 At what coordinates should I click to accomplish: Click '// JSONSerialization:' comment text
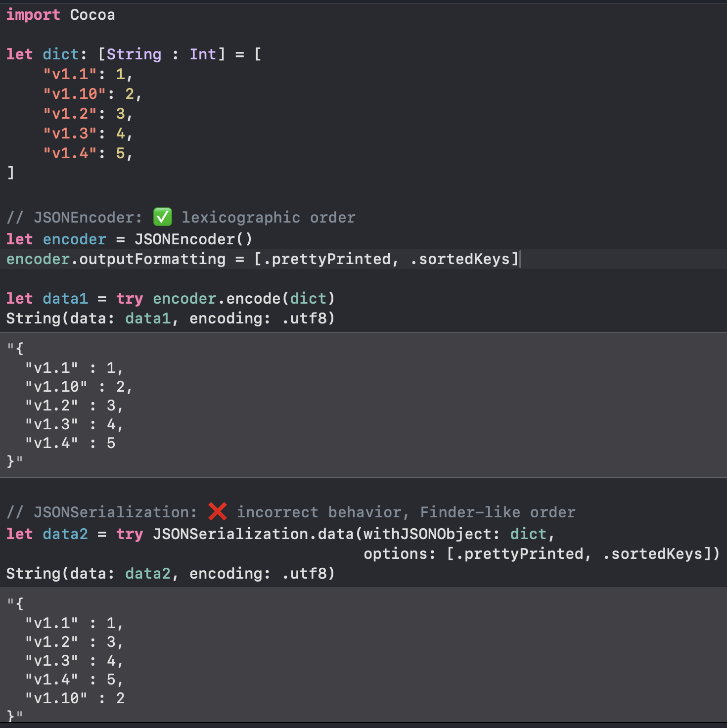[x=102, y=512]
